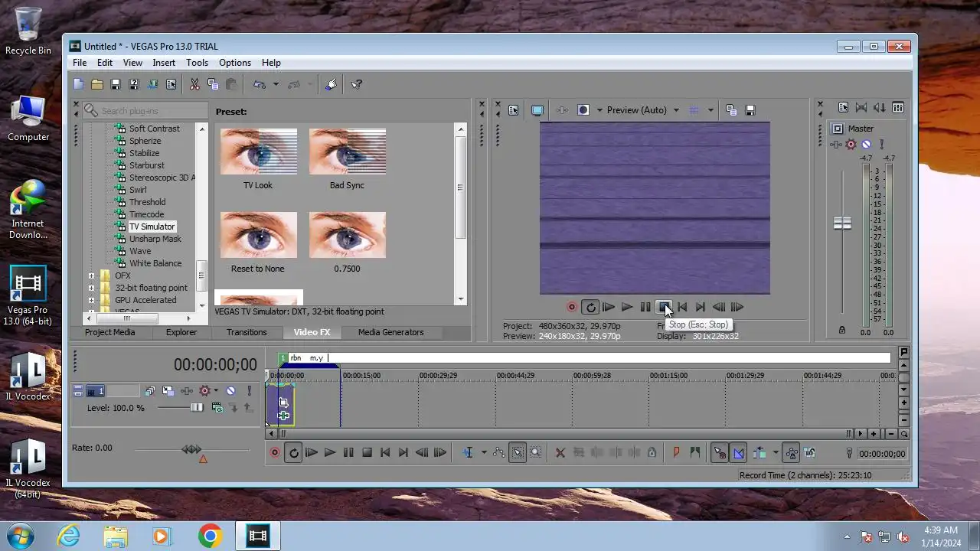The height and width of the screenshot is (551, 980).
Task: Solo track 1 with exclamation button
Action: tap(249, 391)
